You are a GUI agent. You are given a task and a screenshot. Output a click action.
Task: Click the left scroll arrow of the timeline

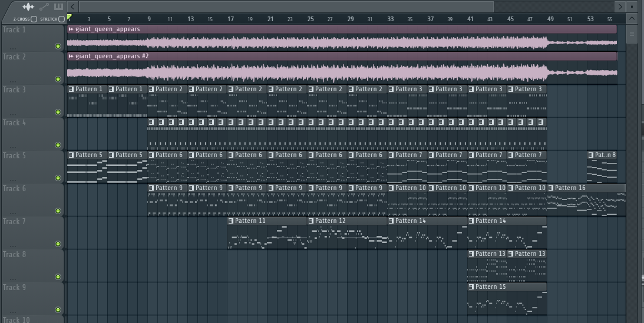click(71, 6)
